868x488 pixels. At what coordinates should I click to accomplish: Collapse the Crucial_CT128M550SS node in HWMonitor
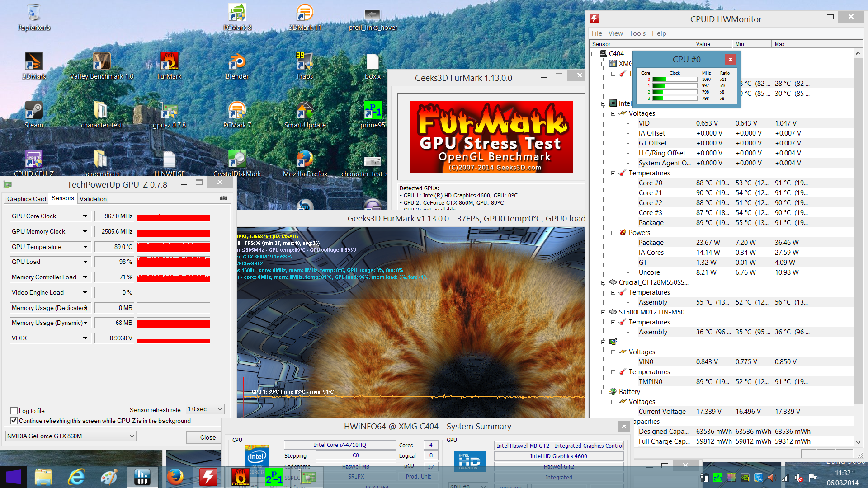603,282
